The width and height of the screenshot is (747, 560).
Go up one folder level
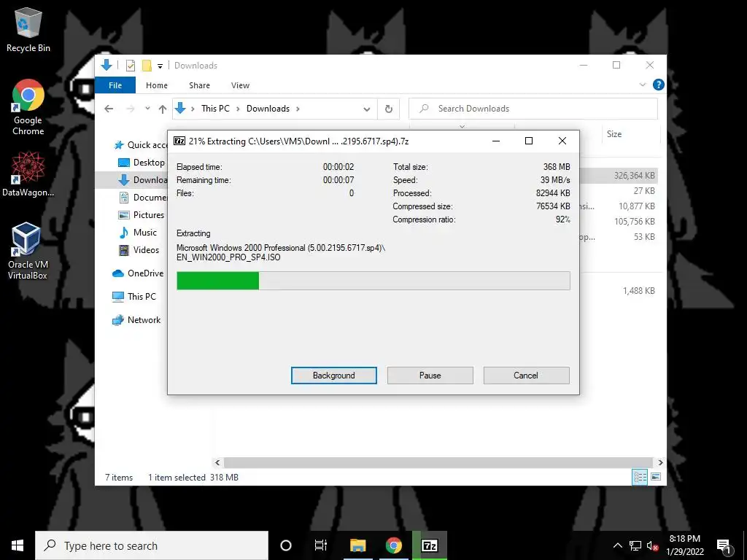click(x=163, y=109)
